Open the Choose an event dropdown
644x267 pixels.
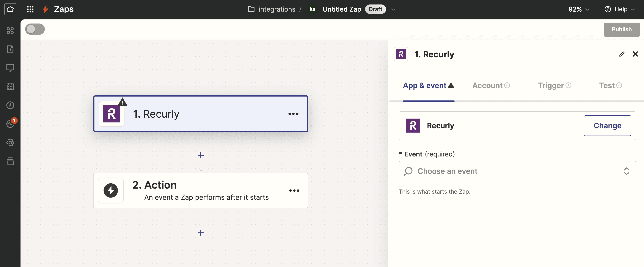coord(517,171)
